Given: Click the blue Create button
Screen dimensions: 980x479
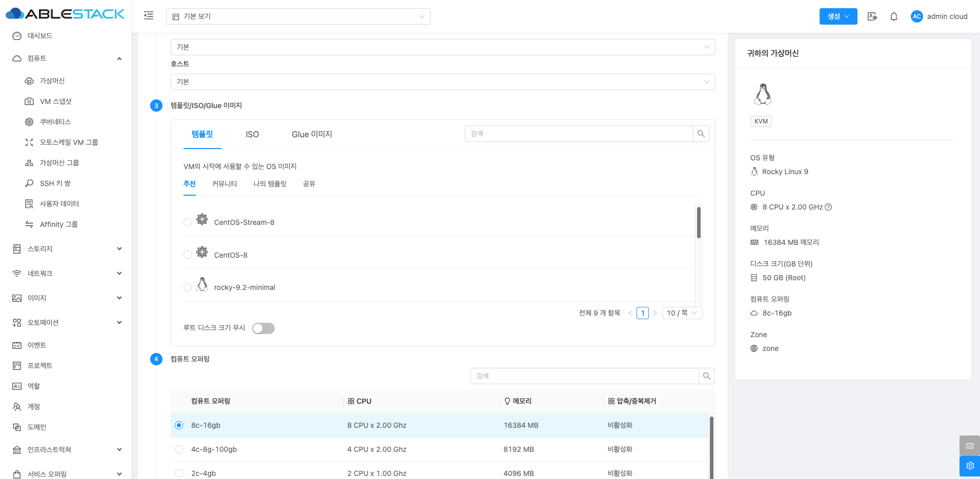Looking at the screenshot, I should point(838,16).
